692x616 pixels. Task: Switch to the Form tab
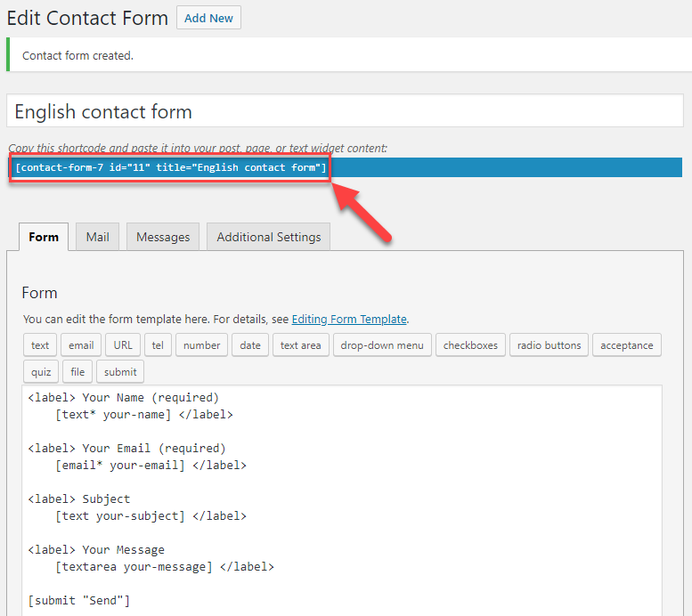44,237
